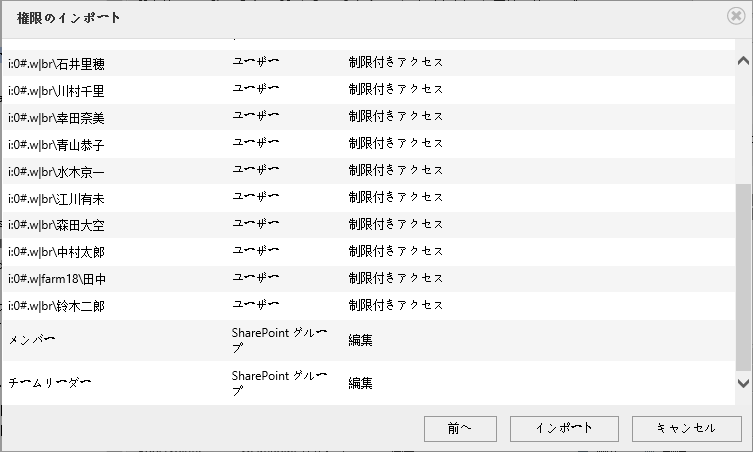This screenshot has width=753, height=452.
Task: Select the 森田大空 user row
Action: 369,224
